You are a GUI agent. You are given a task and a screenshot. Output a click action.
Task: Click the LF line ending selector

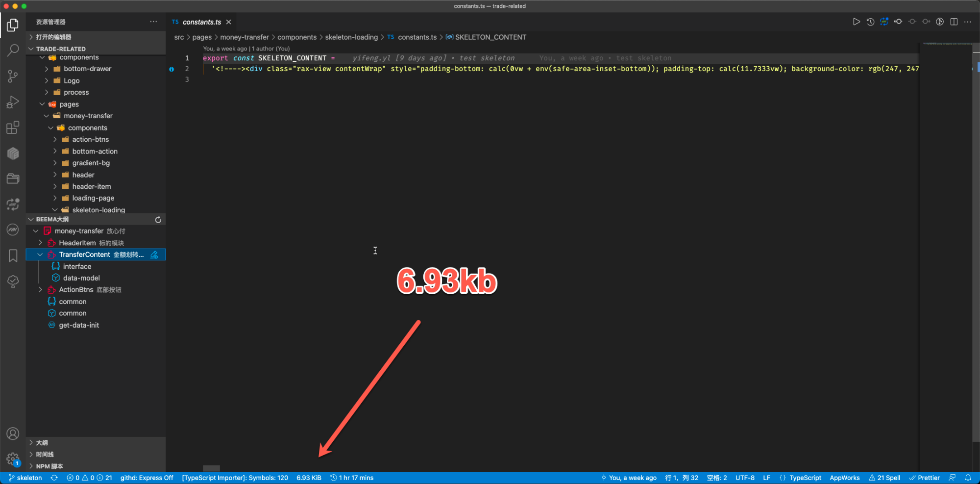(766, 478)
